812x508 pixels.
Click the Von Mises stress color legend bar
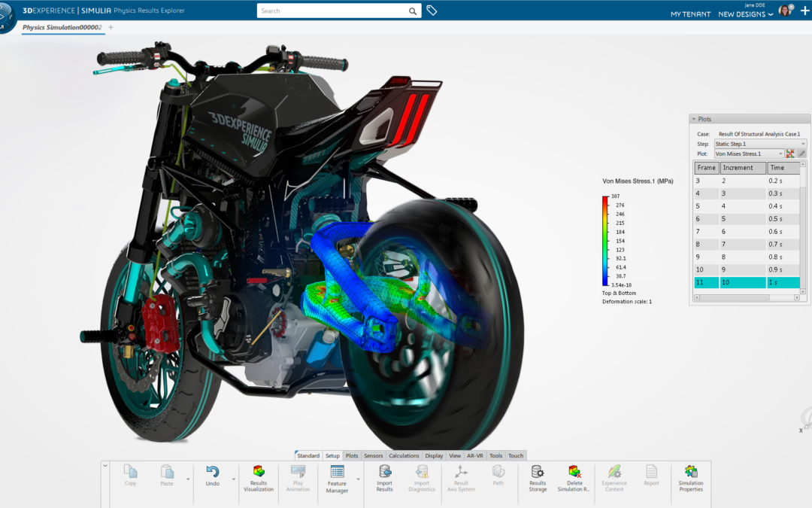tap(604, 241)
